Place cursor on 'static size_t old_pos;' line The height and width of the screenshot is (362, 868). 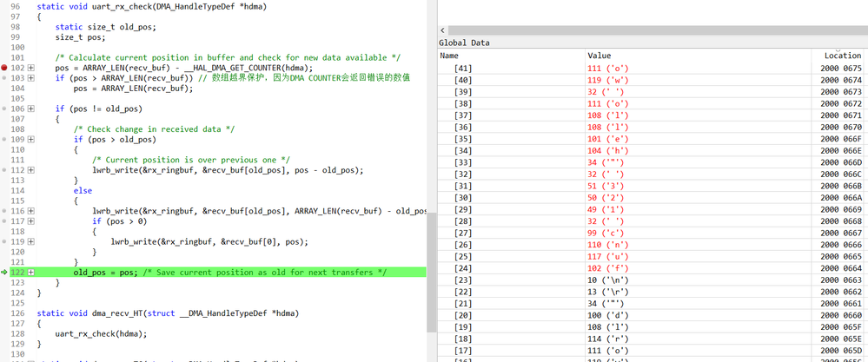106,27
